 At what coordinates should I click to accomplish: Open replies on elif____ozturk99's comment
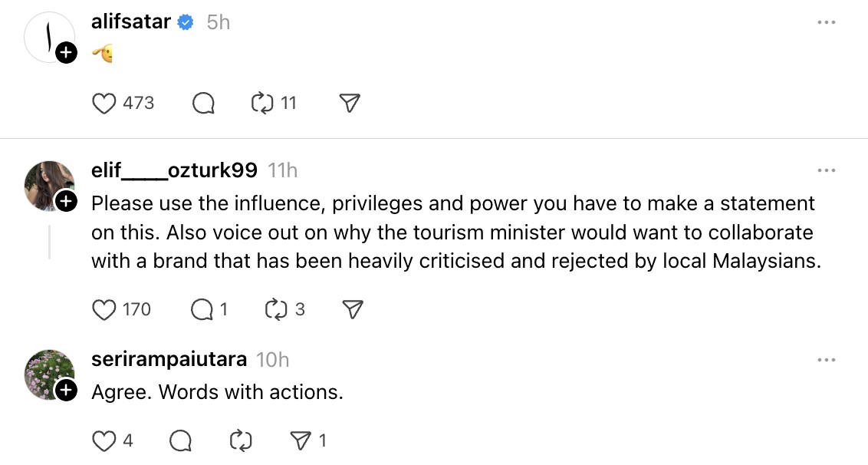click(202, 309)
